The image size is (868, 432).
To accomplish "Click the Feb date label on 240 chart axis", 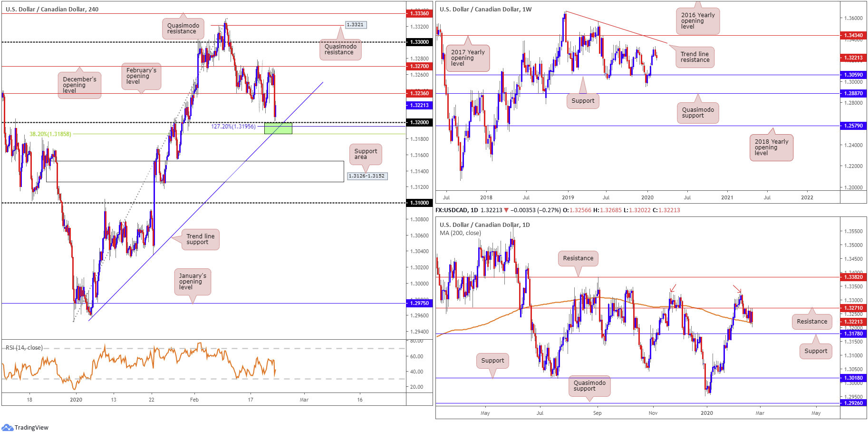I will 194,400.
